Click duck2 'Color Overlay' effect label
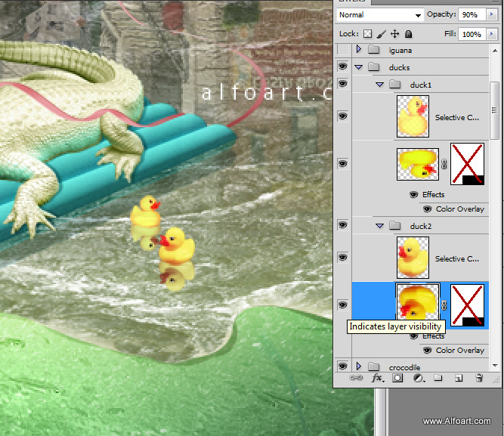 coord(460,350)
